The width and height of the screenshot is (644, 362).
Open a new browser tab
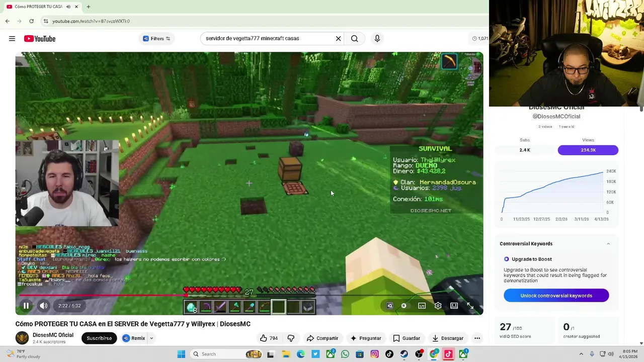click(x=88, y=7)
